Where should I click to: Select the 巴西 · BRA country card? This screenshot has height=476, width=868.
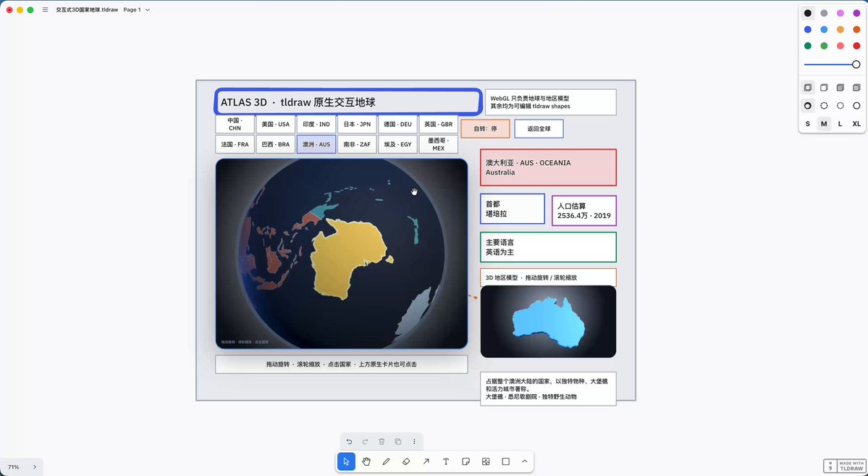coord(276,144)
